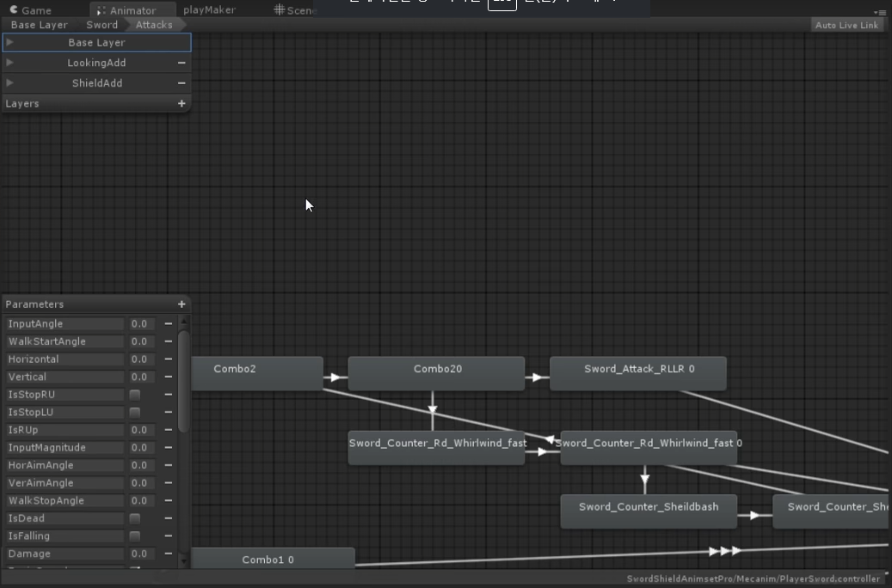Go to Base Layer in the breadcrumb
Viewport: 892px width, 588px height.
coord(40,25)
